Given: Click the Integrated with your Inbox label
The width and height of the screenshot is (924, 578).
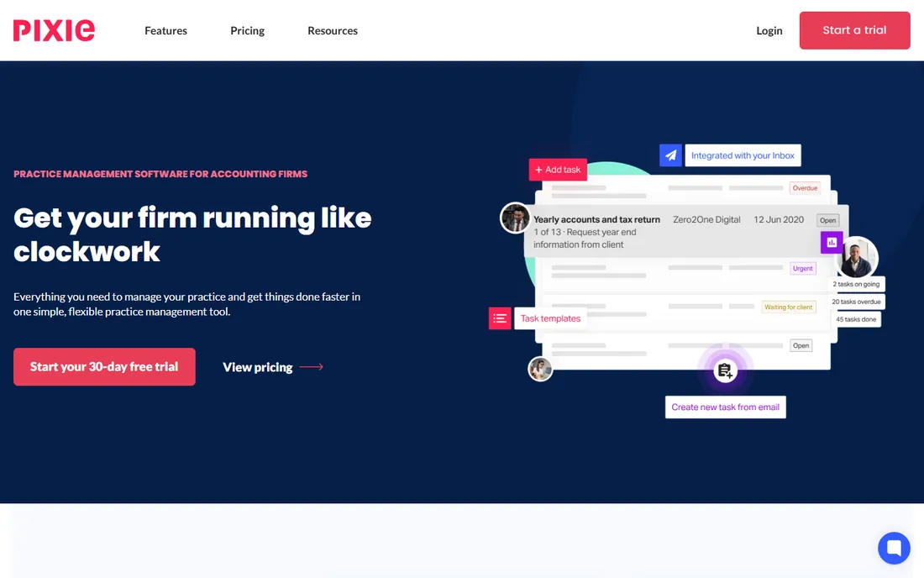Looking at the screenshot, I should pos(743,155).
